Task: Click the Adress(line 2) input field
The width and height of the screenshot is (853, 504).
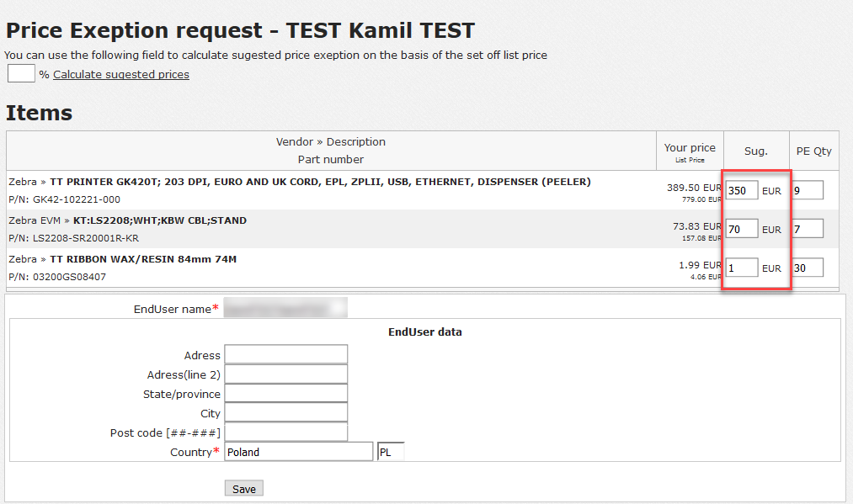Action: (286, 374)
